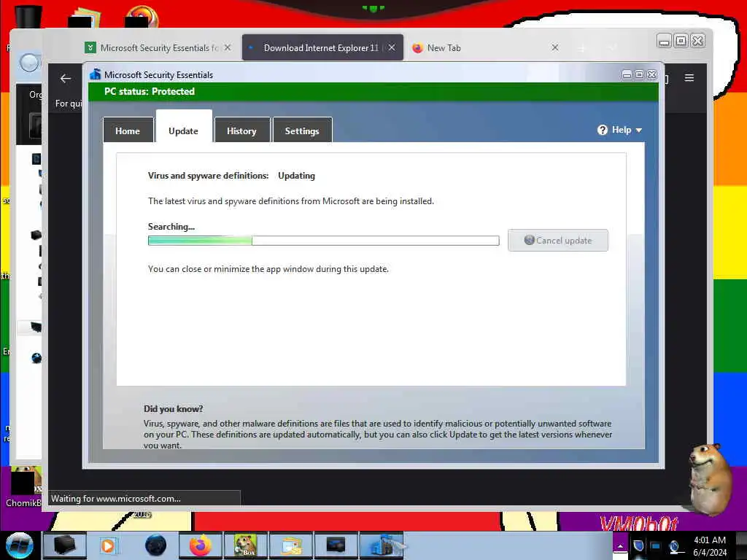Expand the Help dropdown menu
This screenshot has height=560, width=747.
(619, 130)
